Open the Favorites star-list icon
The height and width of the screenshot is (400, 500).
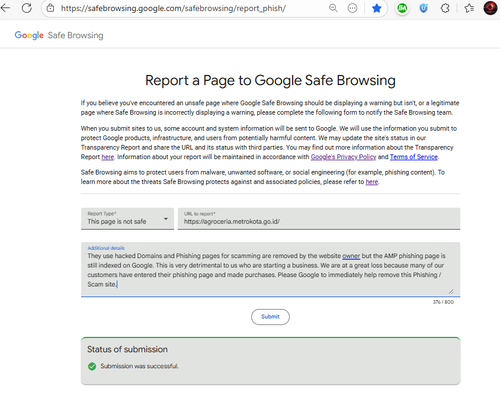(x=469, y=8)
